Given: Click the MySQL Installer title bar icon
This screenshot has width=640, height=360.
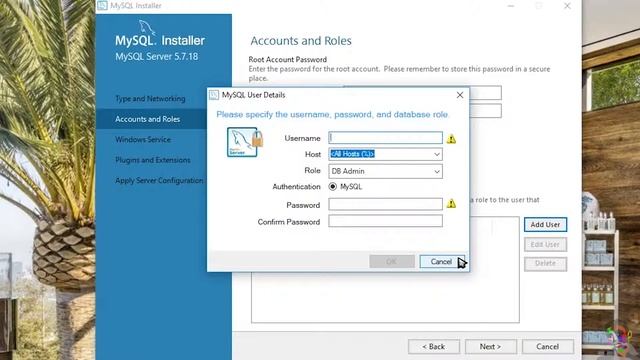Looking at the screenshot, I should pos(102,5).
